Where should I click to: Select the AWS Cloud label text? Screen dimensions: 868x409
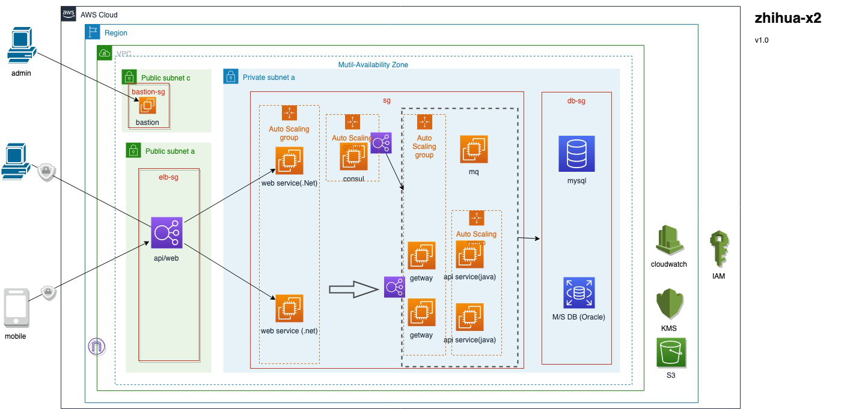tap(99, 14)
